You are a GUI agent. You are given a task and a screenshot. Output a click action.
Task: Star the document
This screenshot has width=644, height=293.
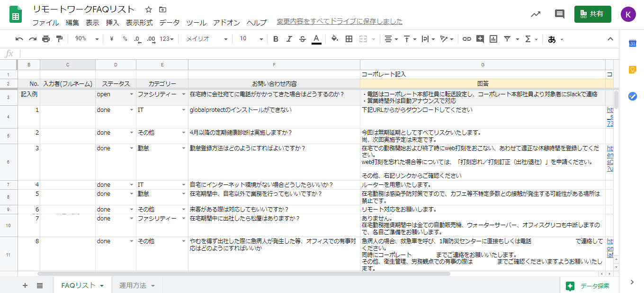point(149,9)
